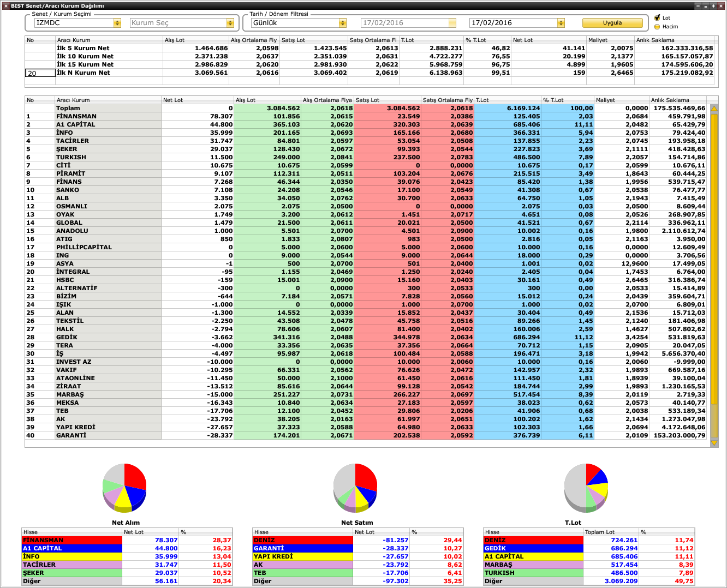The width and height of the screenshot is (727, 588).
Task: Select the PİRAMİT broker row
Action: pos(366,173)
